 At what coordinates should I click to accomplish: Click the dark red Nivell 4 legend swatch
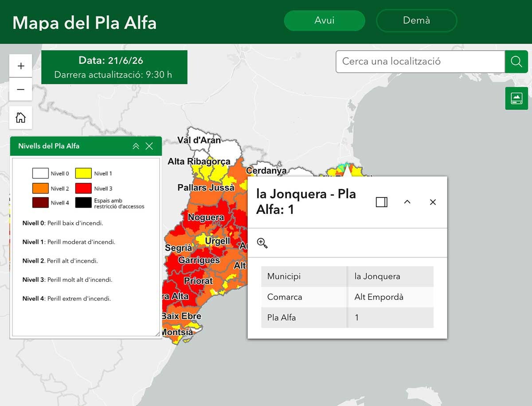pos(40,203)
